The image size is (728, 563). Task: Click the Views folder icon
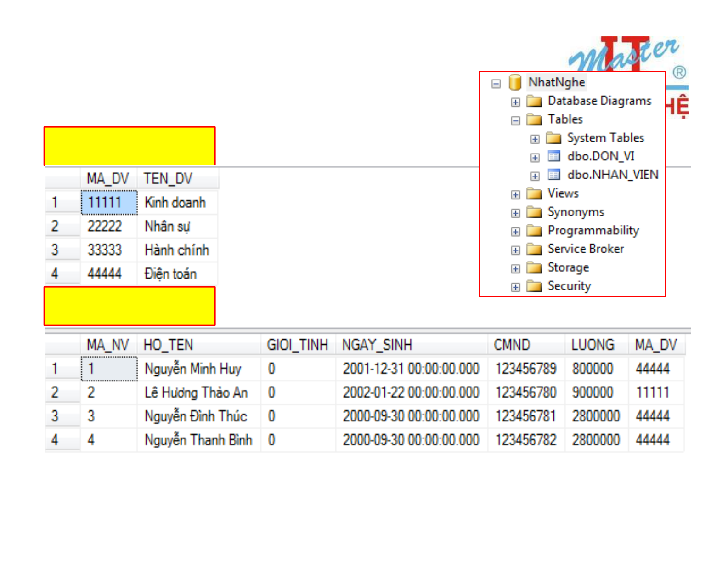pyautogui.click(x=534, y=193)
